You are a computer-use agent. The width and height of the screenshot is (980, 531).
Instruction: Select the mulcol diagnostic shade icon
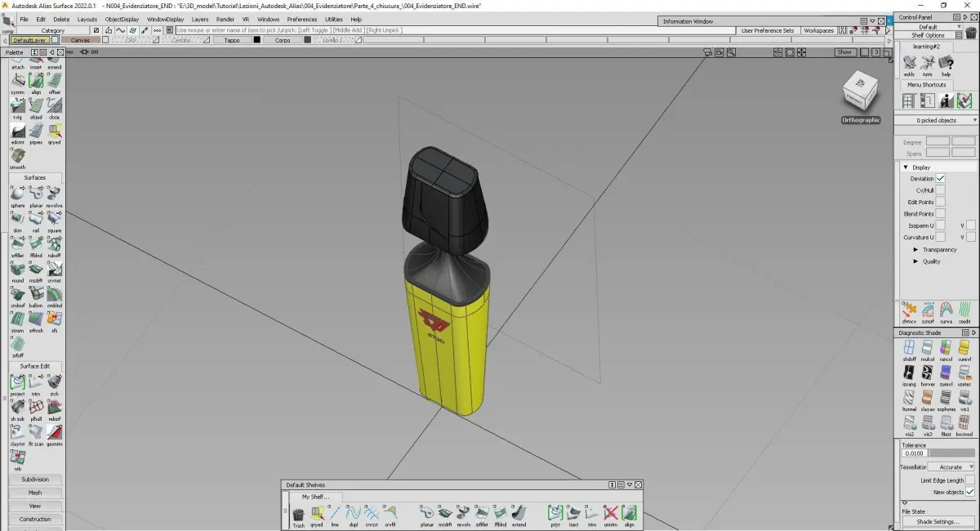928,350
